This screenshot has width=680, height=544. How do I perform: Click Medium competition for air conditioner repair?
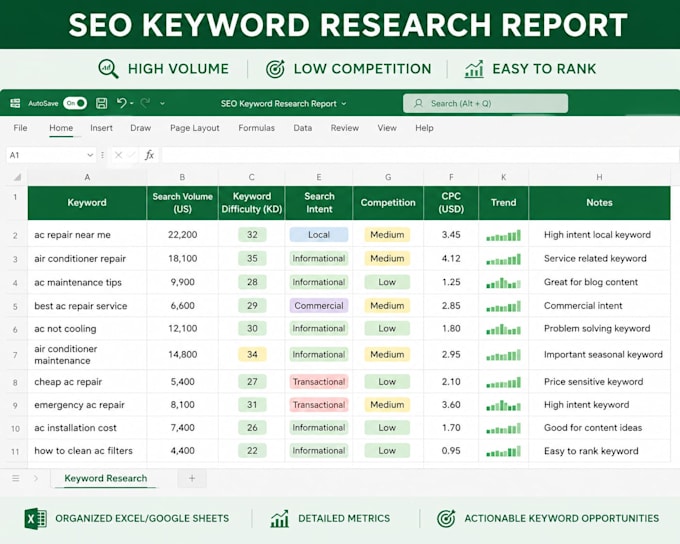tap(387, 259)
